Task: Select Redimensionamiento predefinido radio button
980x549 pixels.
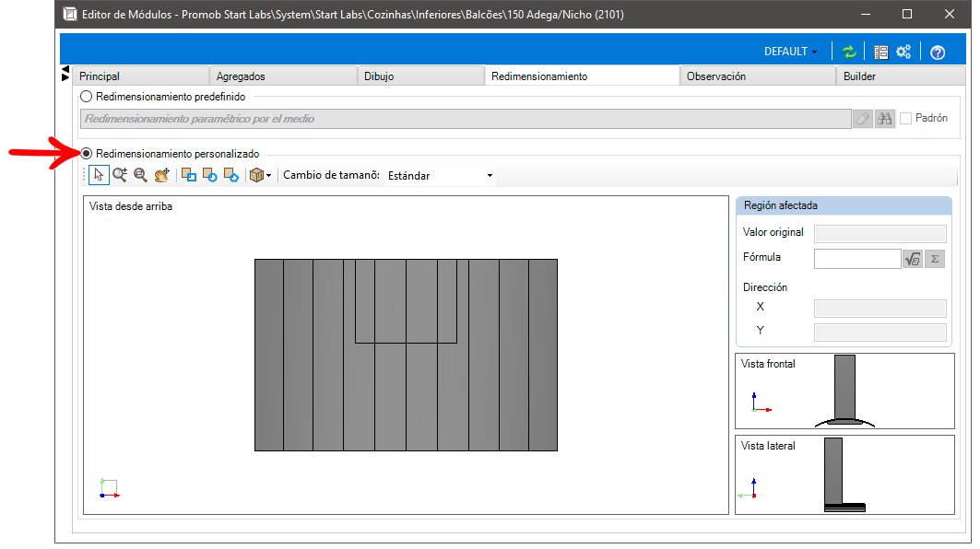Action: [87, 97]
